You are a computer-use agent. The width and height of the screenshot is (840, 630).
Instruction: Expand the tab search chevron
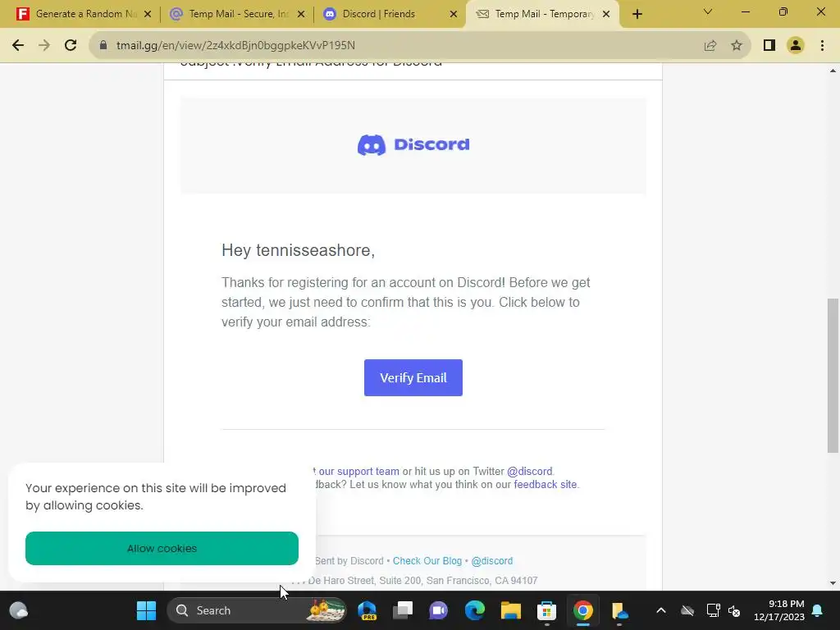click(708, 11)
